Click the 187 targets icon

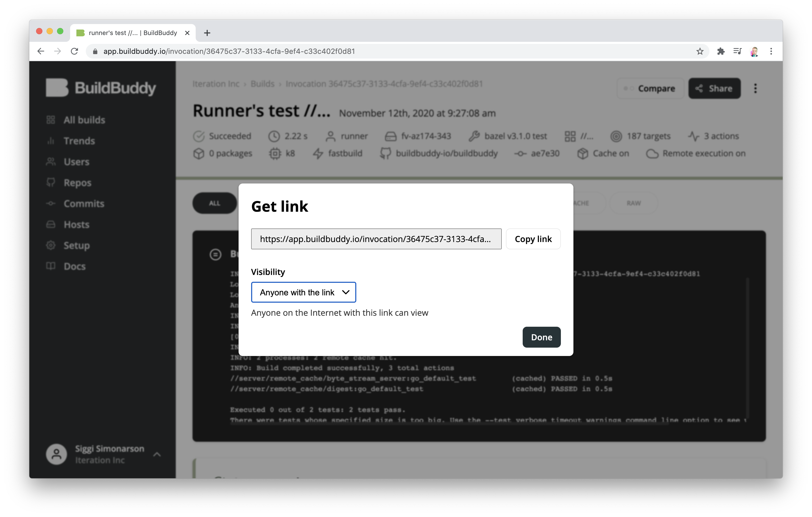pos(616,136)
